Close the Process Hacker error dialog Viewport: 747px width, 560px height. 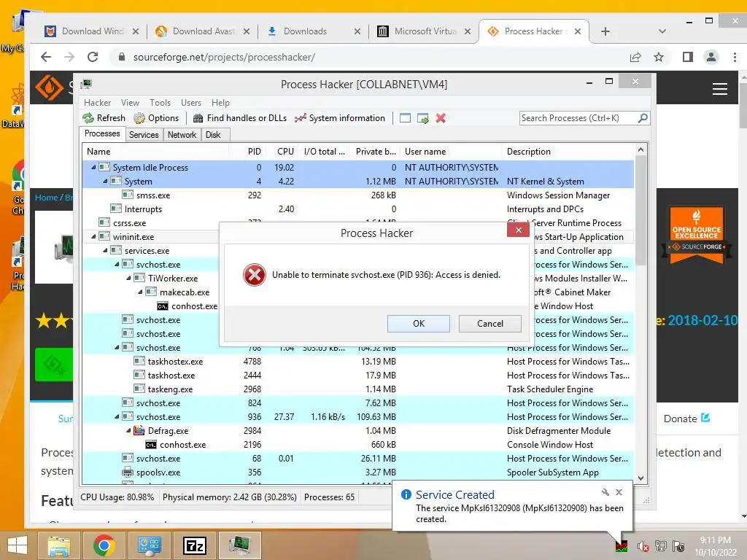[x=519, y=230]
